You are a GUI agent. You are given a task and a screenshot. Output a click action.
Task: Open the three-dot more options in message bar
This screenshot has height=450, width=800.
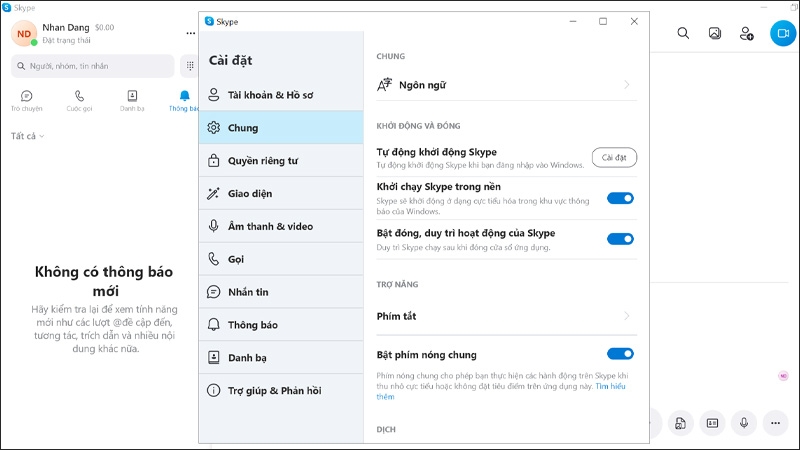tap(776, 423)
